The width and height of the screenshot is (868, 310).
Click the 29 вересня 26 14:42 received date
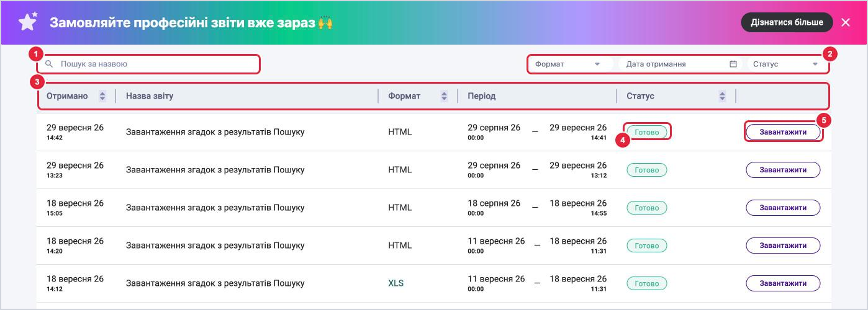[x=75, y=132]
